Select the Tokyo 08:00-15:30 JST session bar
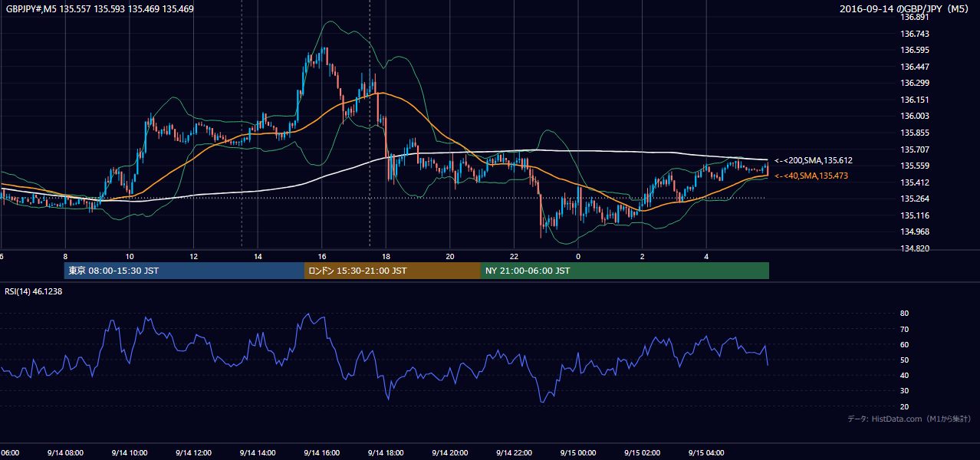This screenshot has height=460, width=980. tap(184, 271)
